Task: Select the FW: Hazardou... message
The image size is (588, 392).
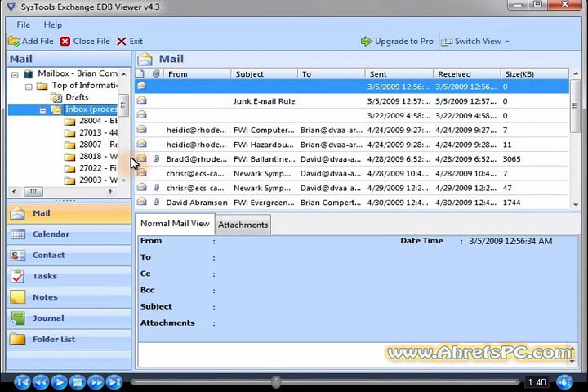Action: (352, 145)
